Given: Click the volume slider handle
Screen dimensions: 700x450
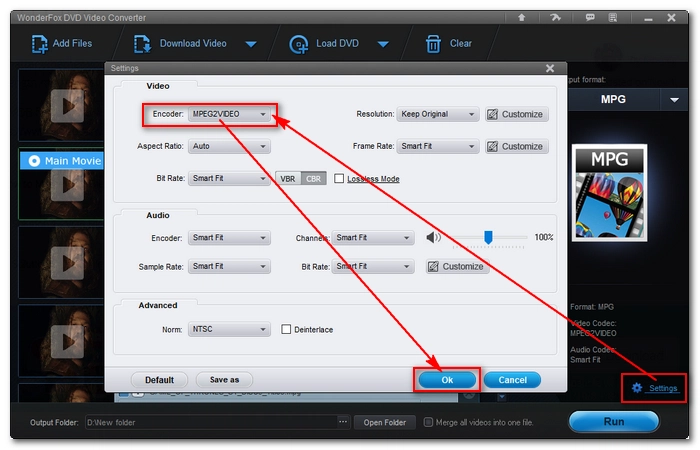Looking at the screenshot, I should coord(488,238).
